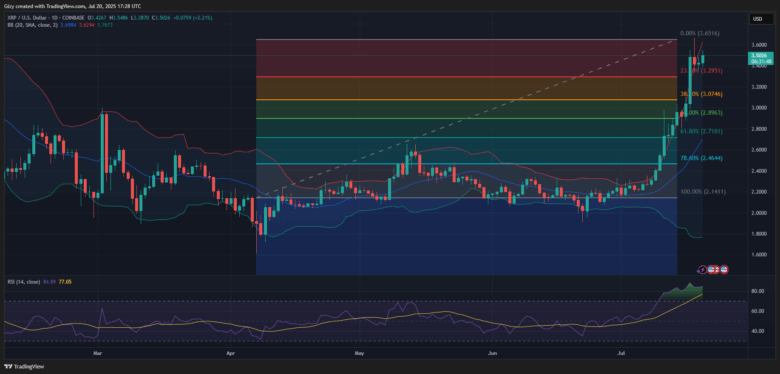This screenshot has height=374, width=780.
Task: Select the 61.80% (2.7181) Fibonacci level label
Action: (x=701, y=131)
